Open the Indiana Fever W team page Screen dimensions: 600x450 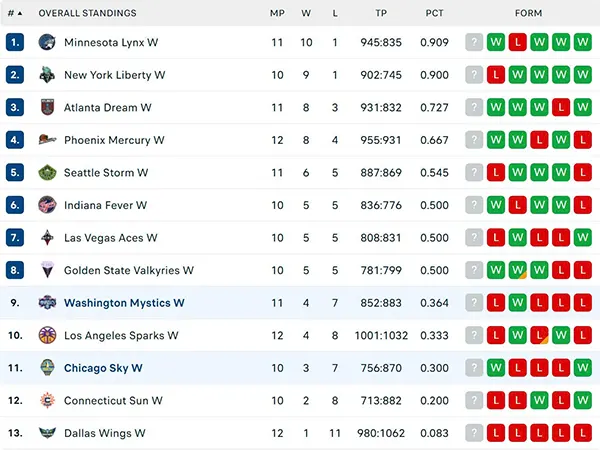pyautogui.click(x=105, y=205)
